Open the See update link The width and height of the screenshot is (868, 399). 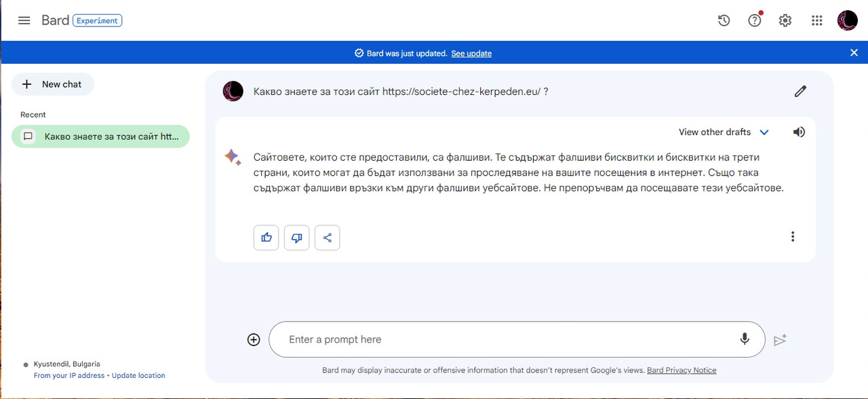click(x=471, y=53)
